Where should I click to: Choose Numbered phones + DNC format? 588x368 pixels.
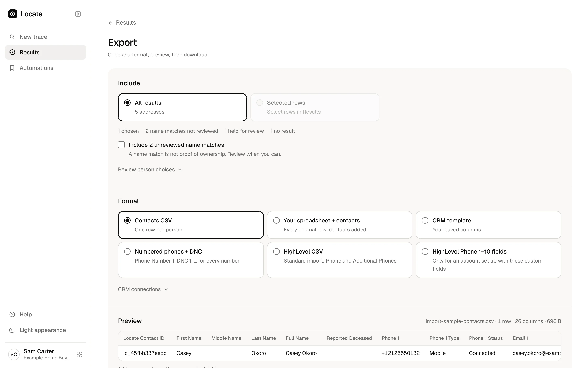tap(191, 260)
